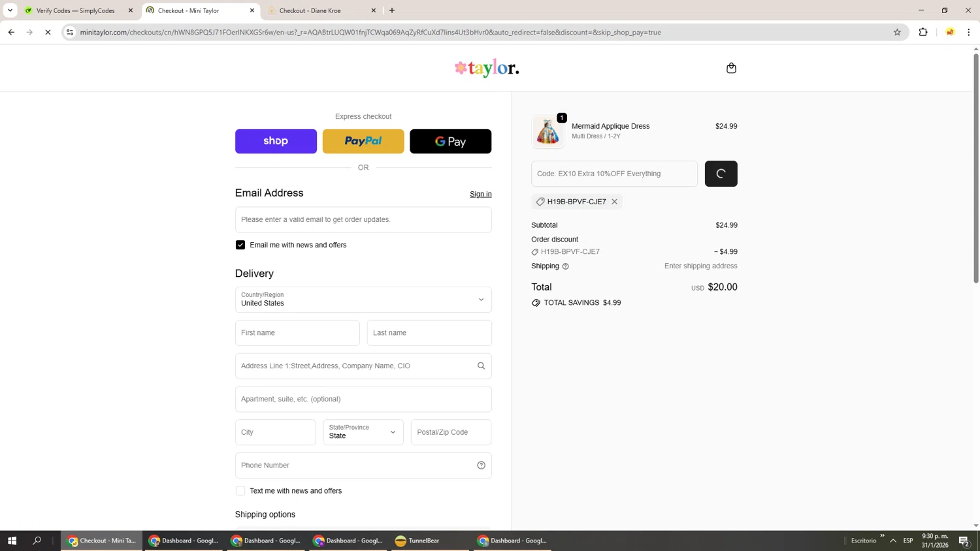980x551 pixels.
Task: Open the Checkout - Mini Taylor taskbar window
Action: pos(102,541)
